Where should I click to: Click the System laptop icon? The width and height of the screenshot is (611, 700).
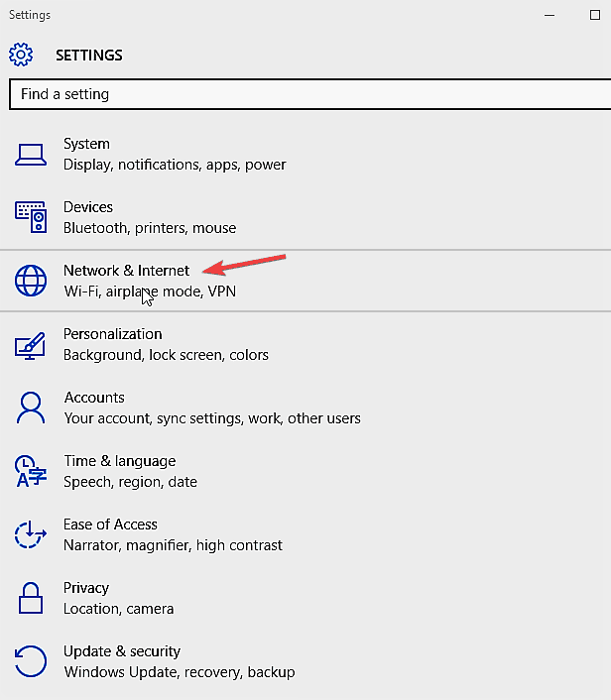31,154
